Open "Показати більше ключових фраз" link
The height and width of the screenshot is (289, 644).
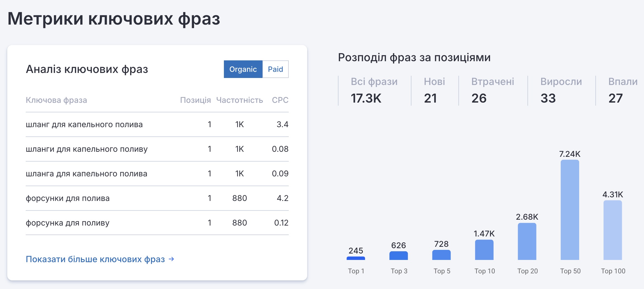click(x=95, y=259)
